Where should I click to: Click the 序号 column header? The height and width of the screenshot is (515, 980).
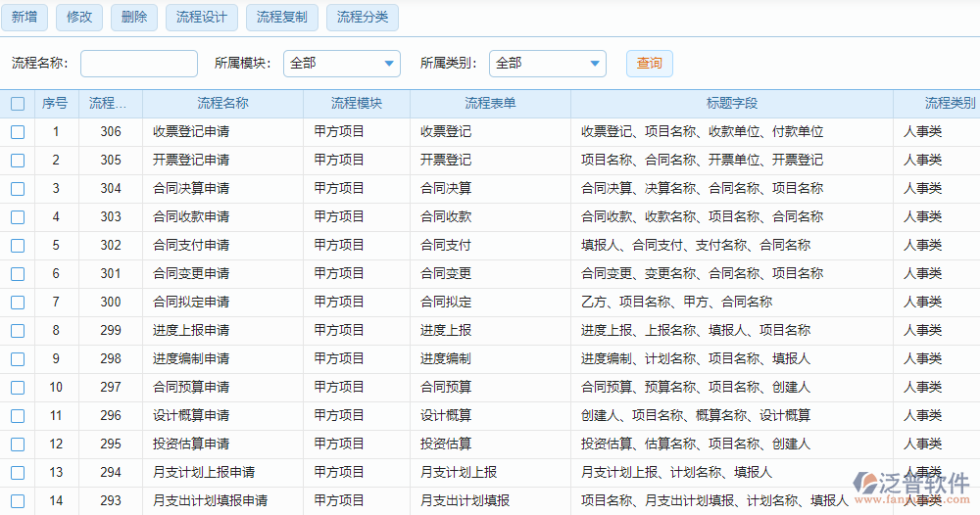(x=55, y=104)
